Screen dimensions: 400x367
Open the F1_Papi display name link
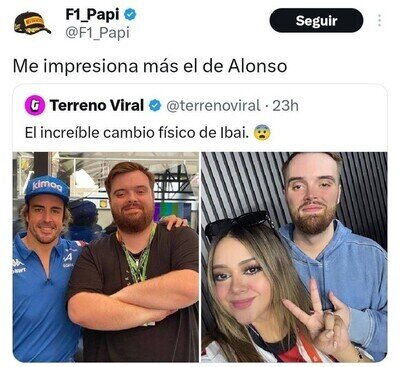92,14
